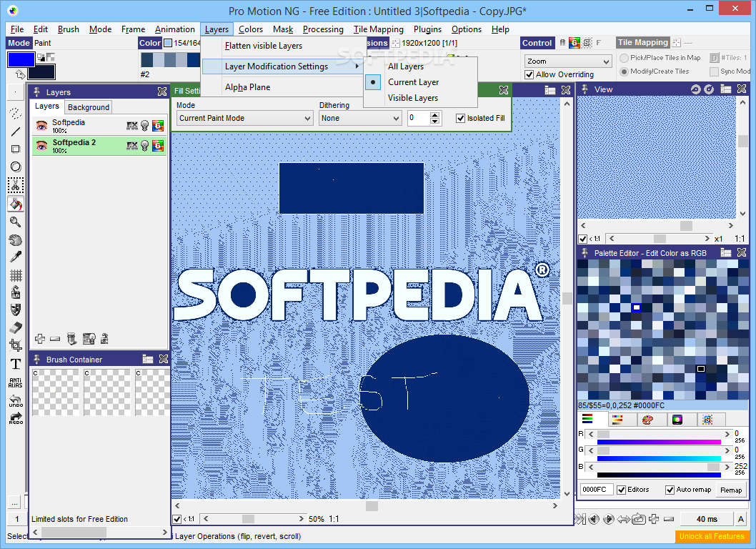Viewport: 756px width, 549px height.
Task: Select the Magnifier zoom tool
Action: coord(16,222)
